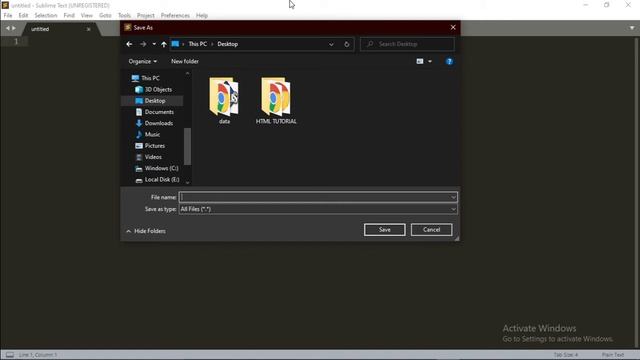The width and height of the screenshot is (640, 360).
Task: Go up one folder level
Action: (164, 44)
